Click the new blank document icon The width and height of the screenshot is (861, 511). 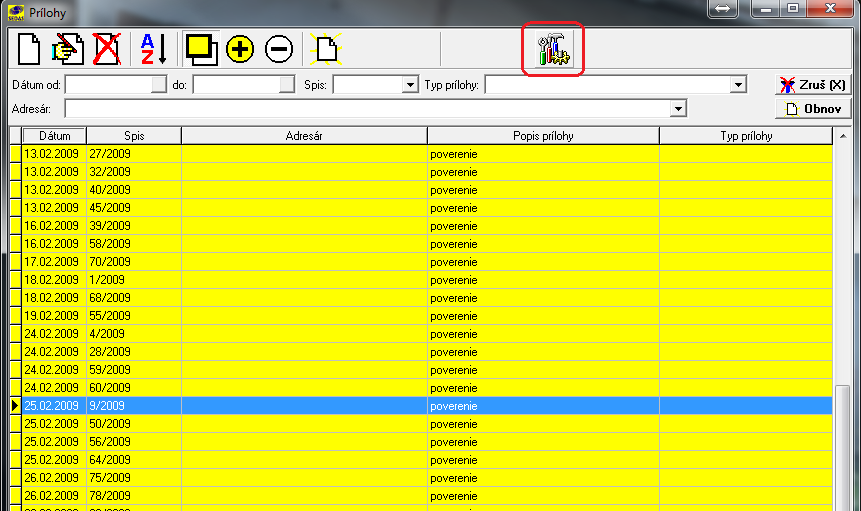coord(29,49)
